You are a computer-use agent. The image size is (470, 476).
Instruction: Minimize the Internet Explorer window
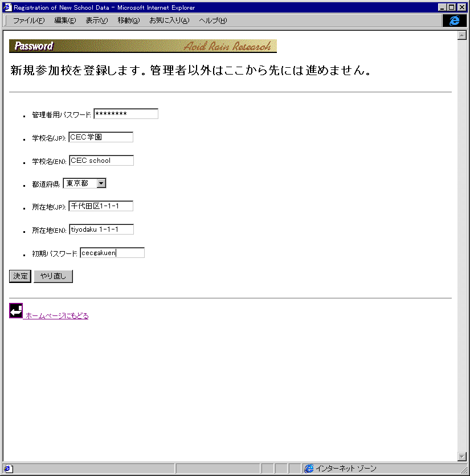[442, 7]
